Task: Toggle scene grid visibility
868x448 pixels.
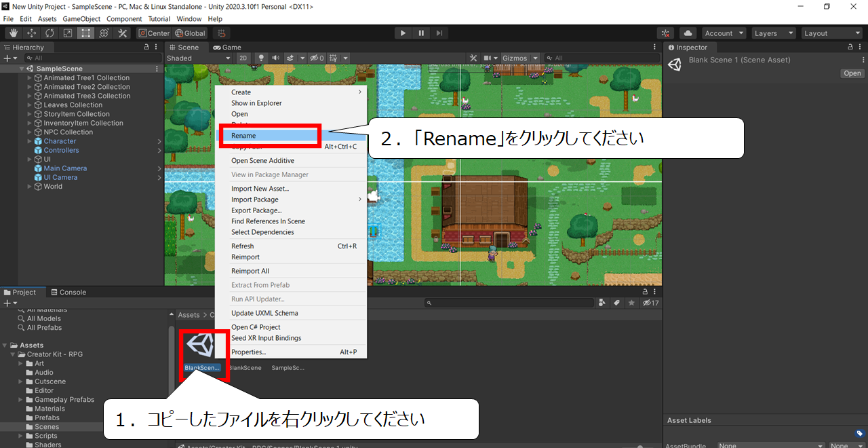Action: 333,58
